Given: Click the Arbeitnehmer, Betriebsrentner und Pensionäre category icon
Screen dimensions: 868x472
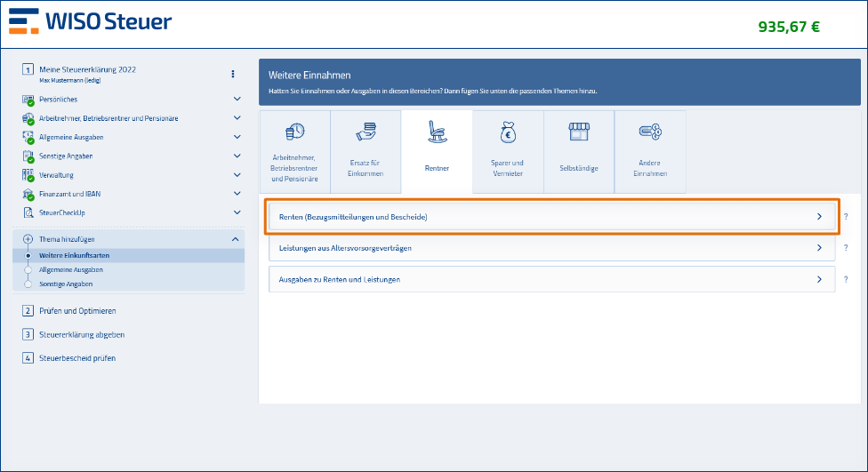Looking at the screenshot, I should 294,133.
